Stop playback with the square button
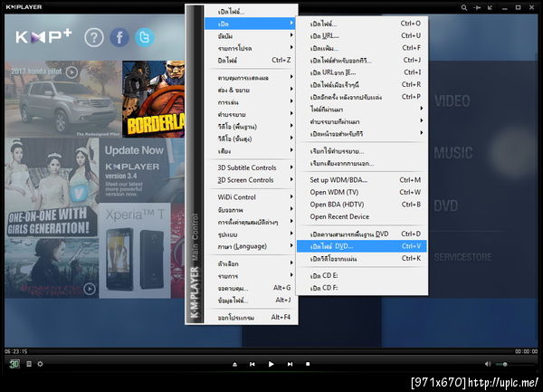 point(308,364)
